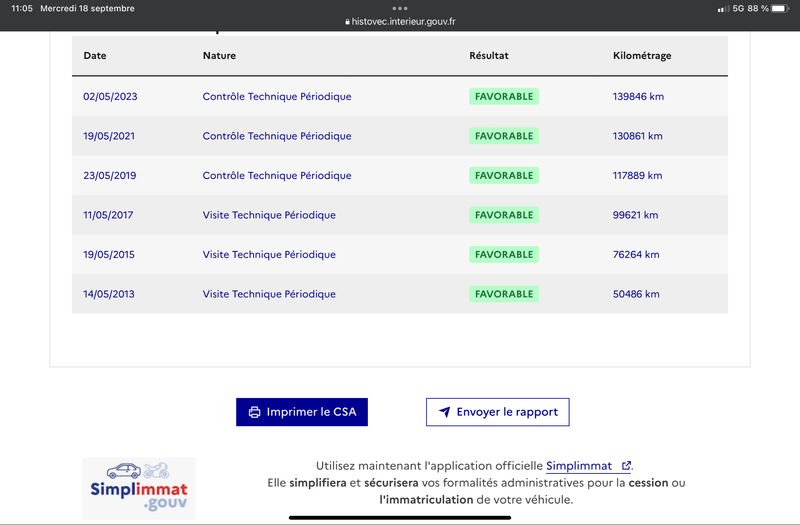Tap the histovec.interieur.gouv.fr address bar
This screenshot has width=800, height=525.
(400, 21)
